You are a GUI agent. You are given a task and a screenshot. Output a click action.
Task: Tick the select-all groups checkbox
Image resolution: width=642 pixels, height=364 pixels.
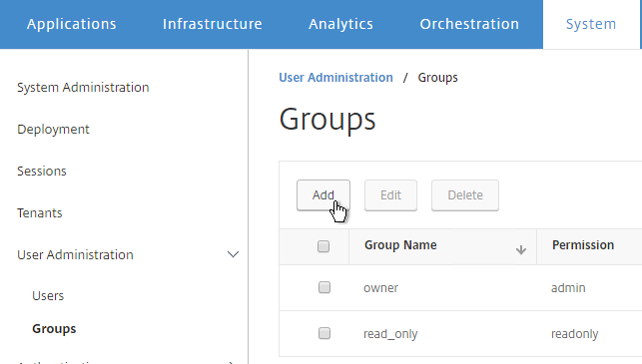pyautogui.click(x=323, y=246)
